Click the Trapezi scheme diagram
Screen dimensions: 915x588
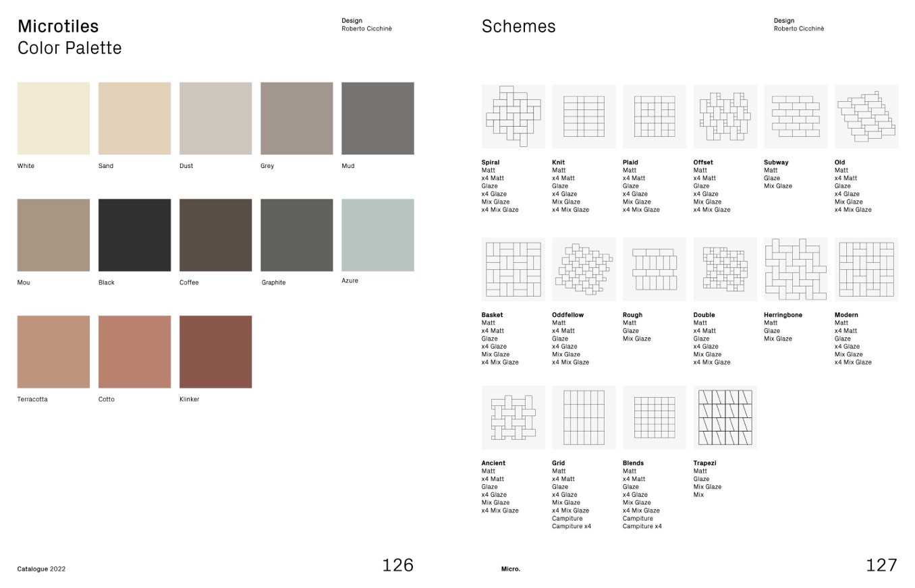725,417
